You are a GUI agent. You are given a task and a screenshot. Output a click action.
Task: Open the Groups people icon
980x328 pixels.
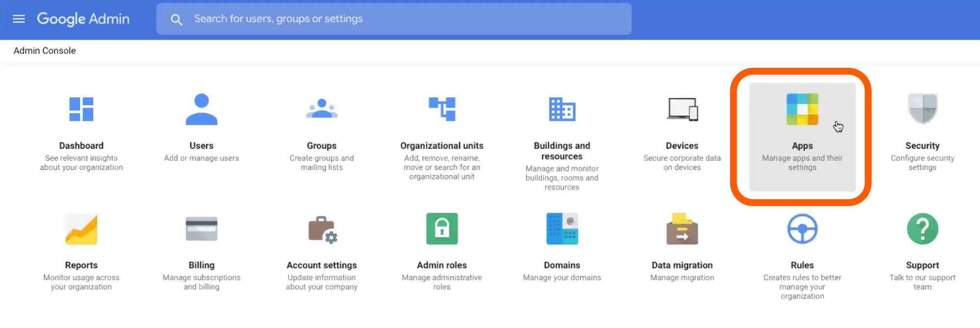pyautogui.click(x=322, y=109)
